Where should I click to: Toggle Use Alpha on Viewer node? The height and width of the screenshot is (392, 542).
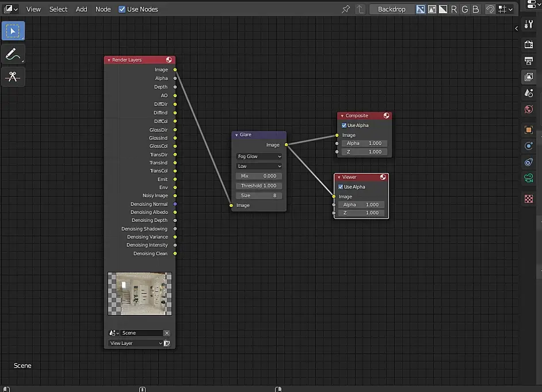click(341, 187)
